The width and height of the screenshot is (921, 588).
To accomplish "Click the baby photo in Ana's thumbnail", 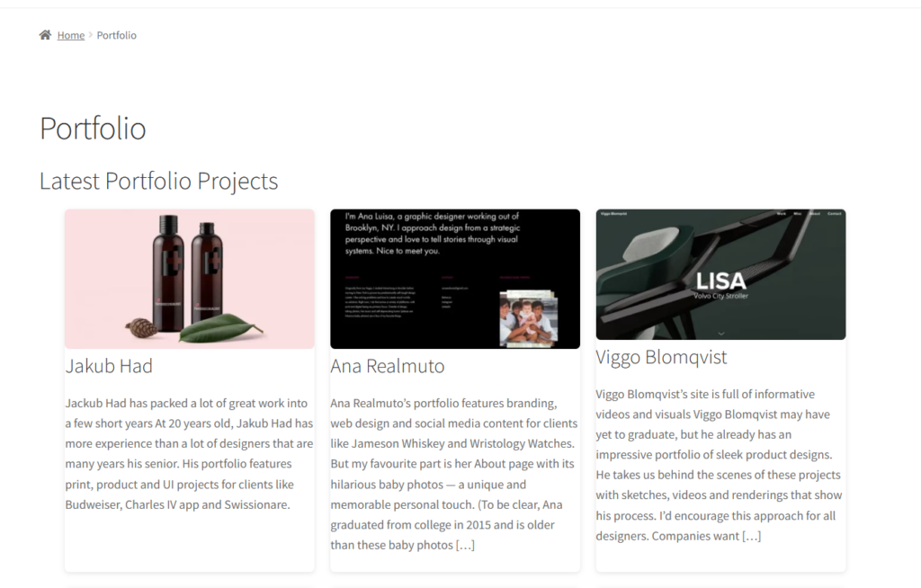I will coord(529,317).
